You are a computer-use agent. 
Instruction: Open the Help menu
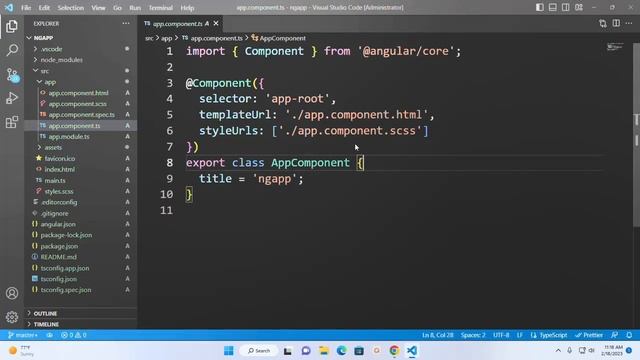(x=187, y=8)
